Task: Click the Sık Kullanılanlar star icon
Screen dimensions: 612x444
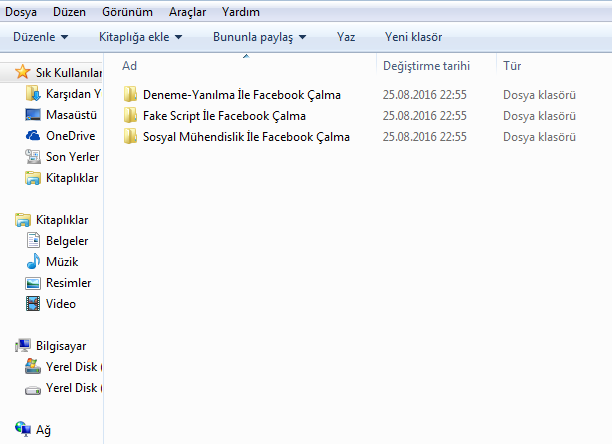Action: click(23, 72)
